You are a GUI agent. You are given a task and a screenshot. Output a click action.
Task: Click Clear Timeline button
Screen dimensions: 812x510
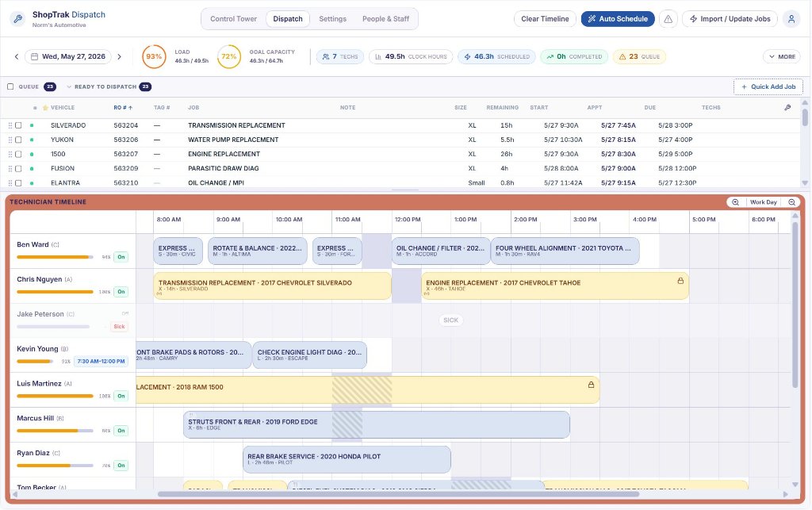click(545, 19)
